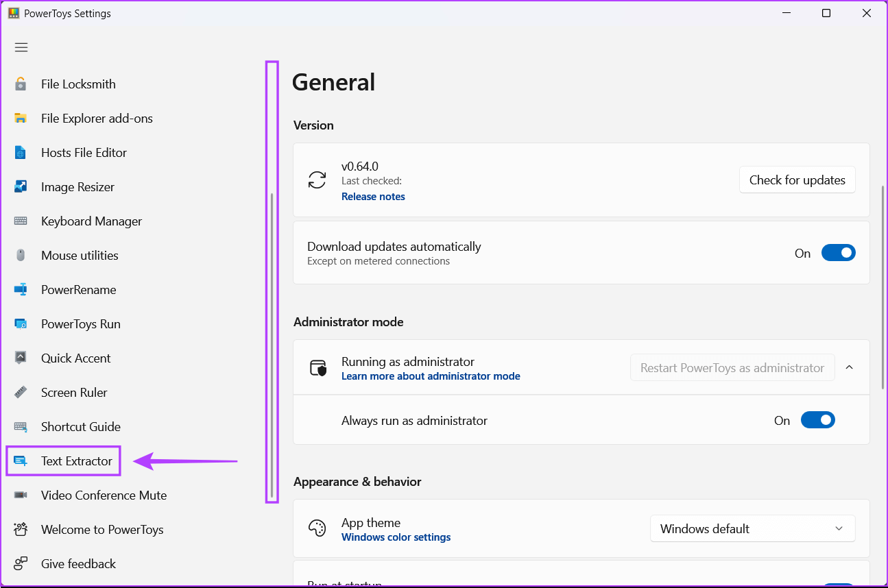Screen dimensions: 888x588
Task: Click the Last checked label
Action: coord(372,181)
